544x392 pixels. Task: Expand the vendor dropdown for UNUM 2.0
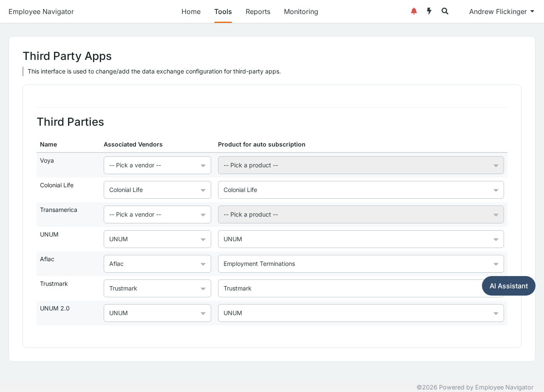[x=157, y=313]
